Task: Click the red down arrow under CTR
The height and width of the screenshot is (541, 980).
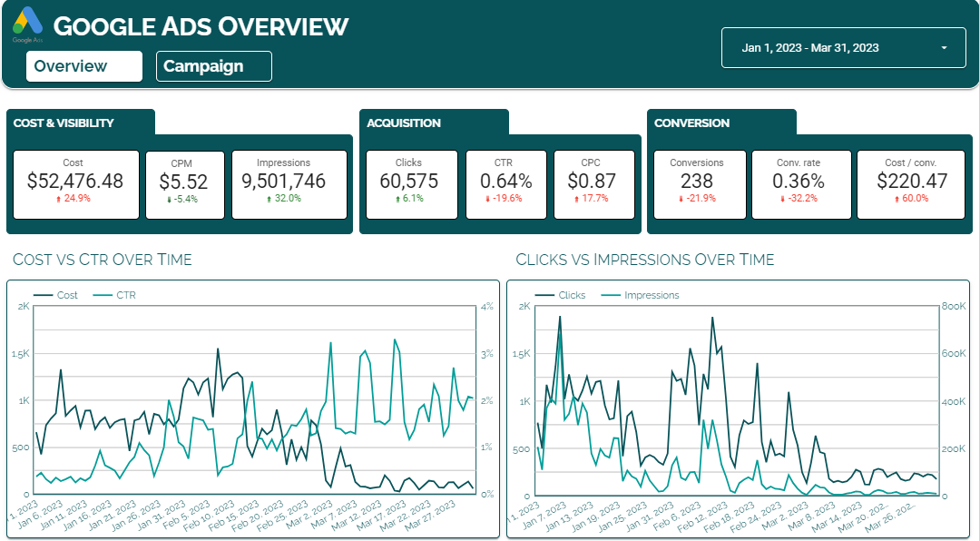Action: (487, 199)
